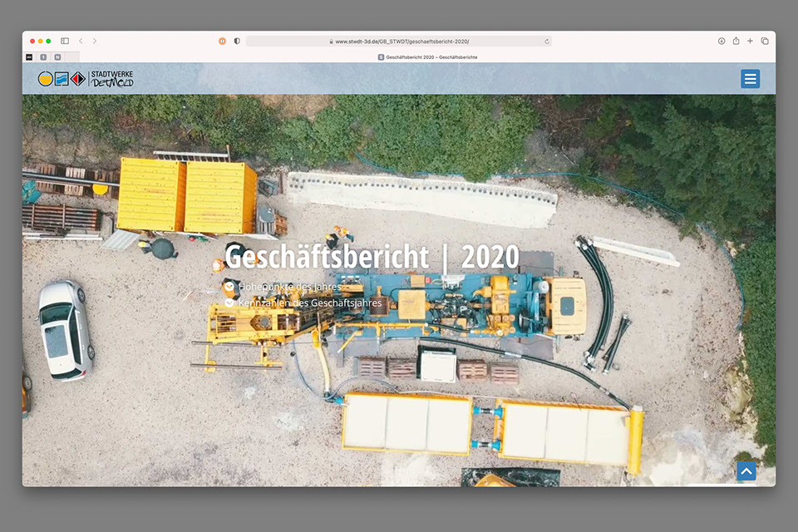Go forward to the next page
798x532 pixels.
95,41
